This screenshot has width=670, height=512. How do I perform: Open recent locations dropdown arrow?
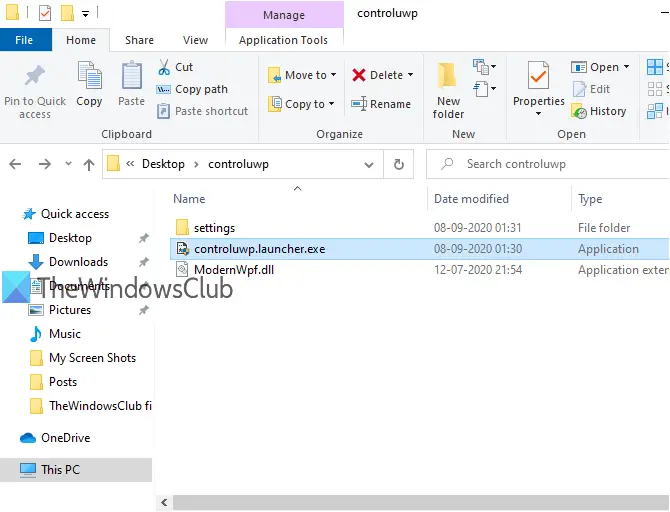(68, 164)
